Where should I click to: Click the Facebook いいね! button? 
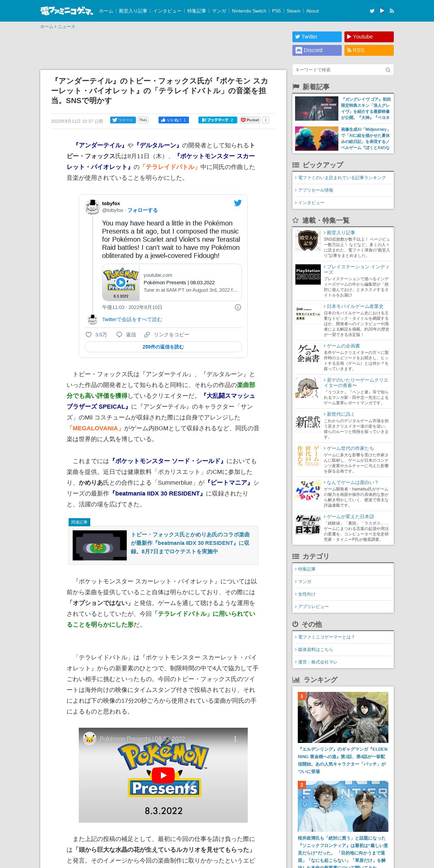point(174,120)
